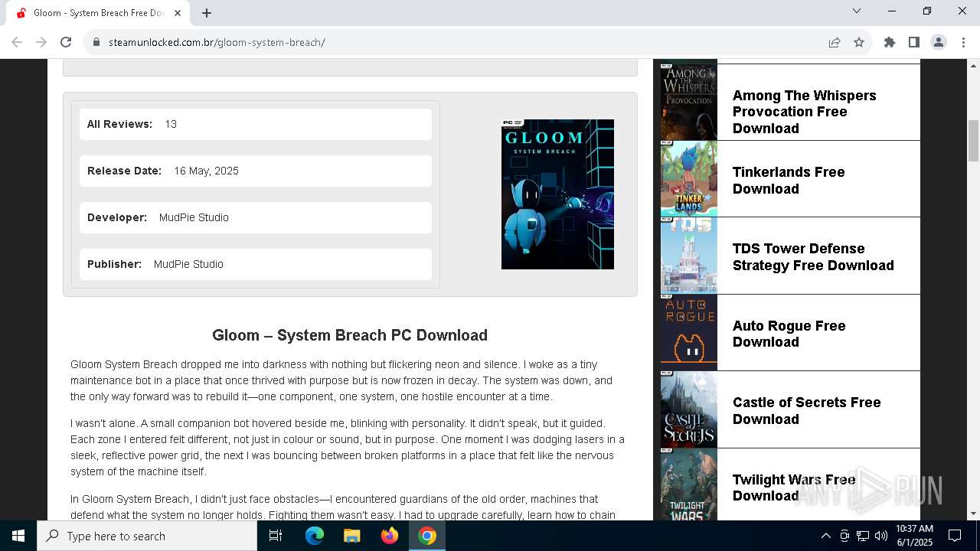This screenshot has width=980, height=551.
Task: Click taskbar search box
Action: 147,536
